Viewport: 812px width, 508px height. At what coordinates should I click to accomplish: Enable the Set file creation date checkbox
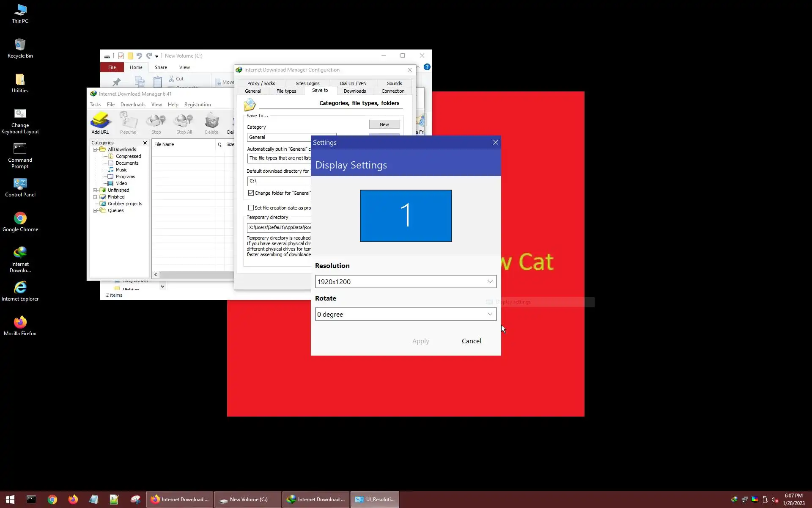251,208
